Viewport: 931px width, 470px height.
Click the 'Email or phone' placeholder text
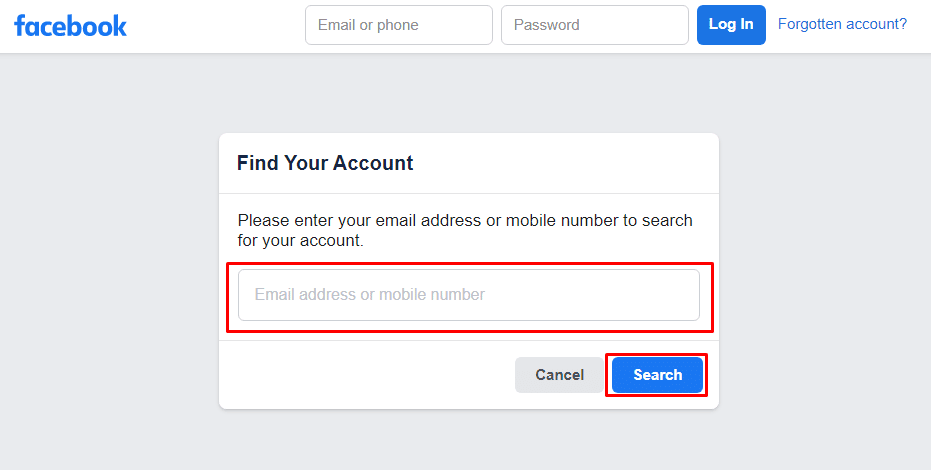[368, 25]
